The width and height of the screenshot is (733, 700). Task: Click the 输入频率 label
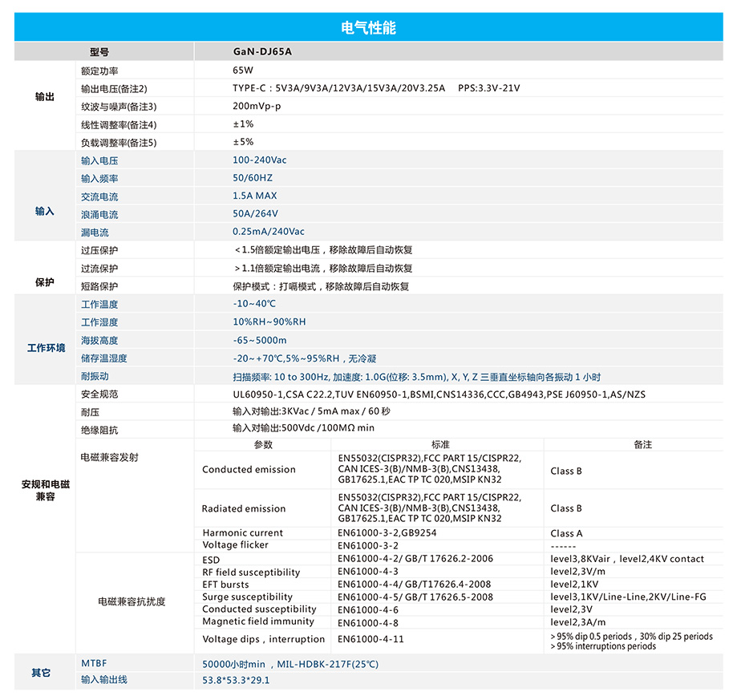[x=99, y=179]
